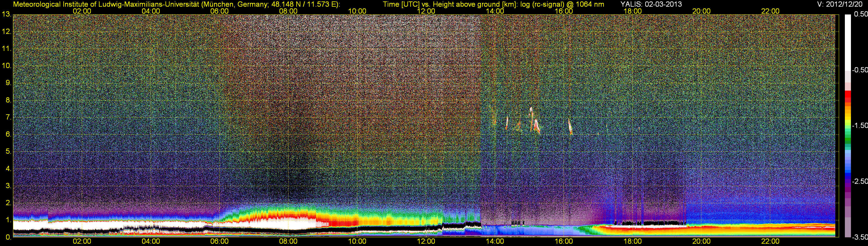Click the 12 km height axis label

click(6, 32)
